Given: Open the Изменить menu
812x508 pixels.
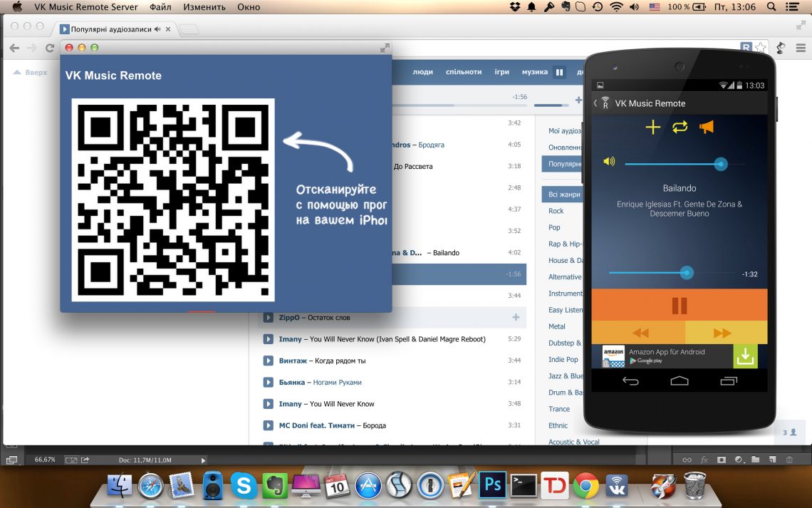Looking at the screenshot, I should click(204, 7).
